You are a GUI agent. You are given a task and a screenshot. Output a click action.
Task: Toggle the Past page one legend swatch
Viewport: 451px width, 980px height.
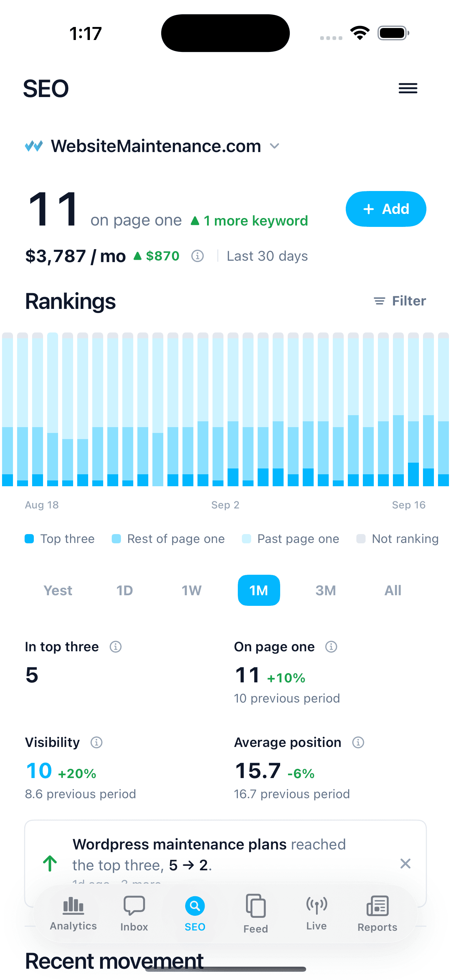pos(246,539)
